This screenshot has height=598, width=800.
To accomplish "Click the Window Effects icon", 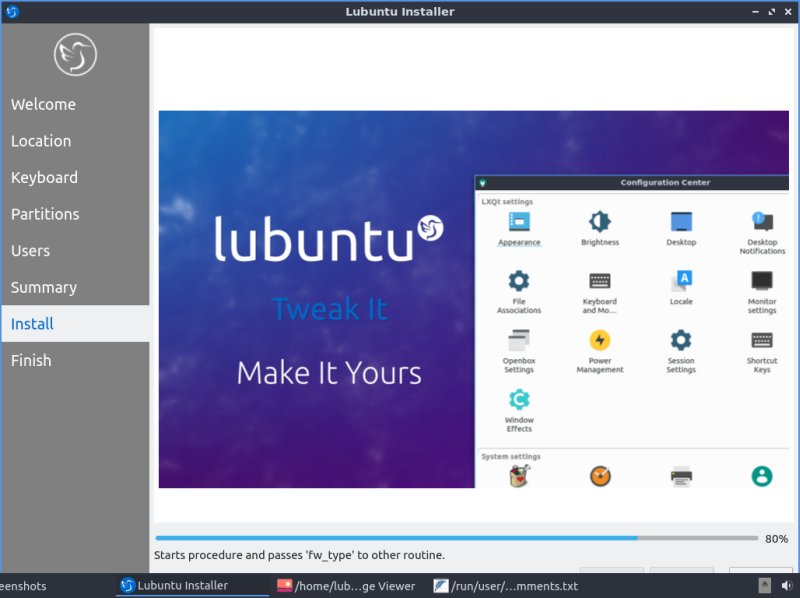I will [519, 400].
